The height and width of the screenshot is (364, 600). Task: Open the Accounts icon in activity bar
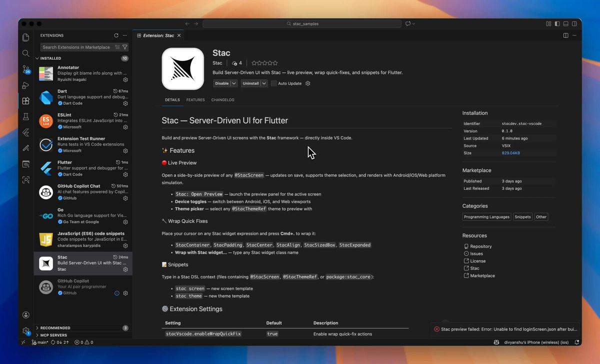click(26, 315)
